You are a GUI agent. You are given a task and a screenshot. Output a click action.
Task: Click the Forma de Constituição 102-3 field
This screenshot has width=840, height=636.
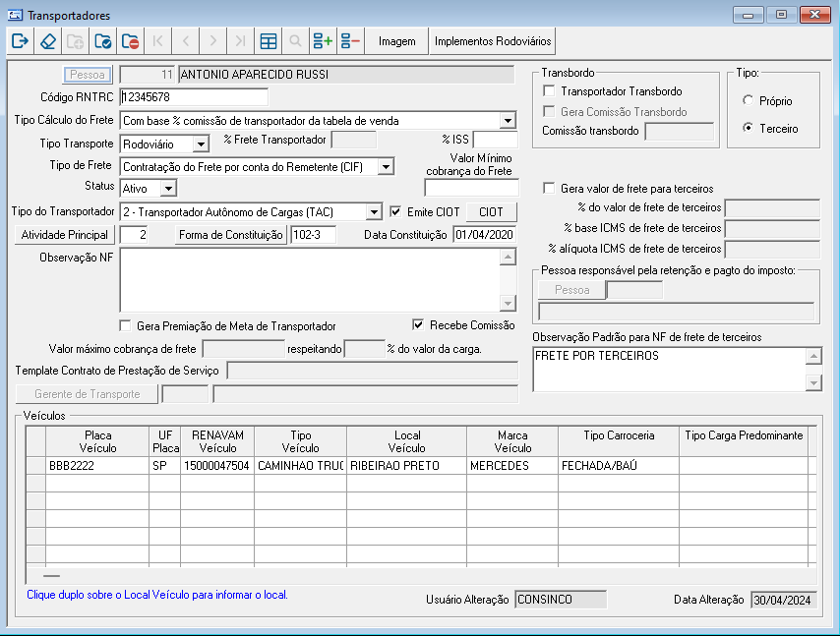[x=313, y=235]
